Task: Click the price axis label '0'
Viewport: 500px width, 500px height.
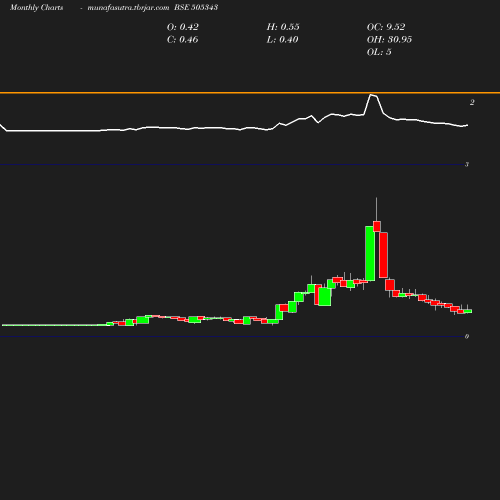Action: 467,337
